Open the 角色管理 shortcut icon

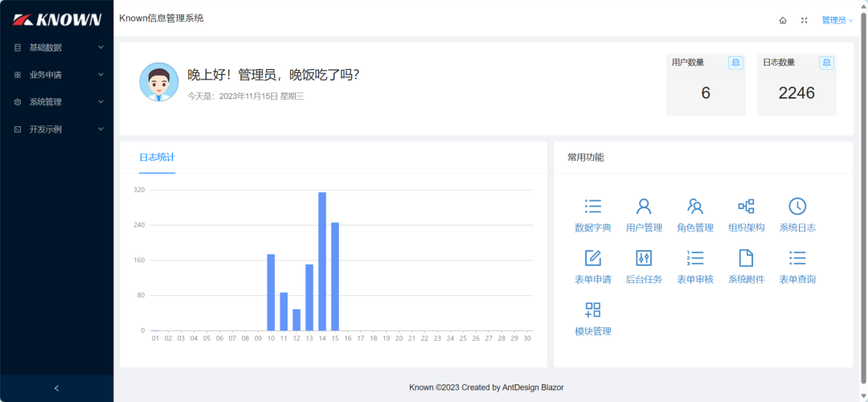695,207
